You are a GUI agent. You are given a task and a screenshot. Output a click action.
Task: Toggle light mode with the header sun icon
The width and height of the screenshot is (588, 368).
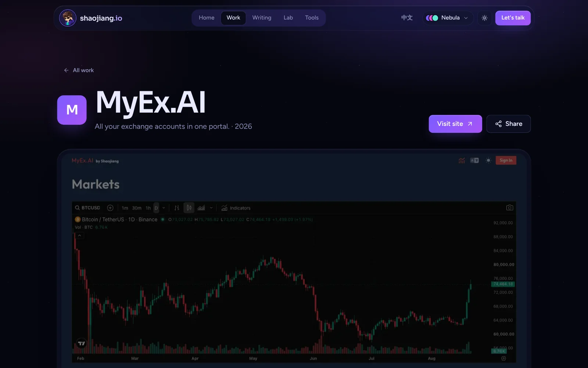click(x=484, y=18)
